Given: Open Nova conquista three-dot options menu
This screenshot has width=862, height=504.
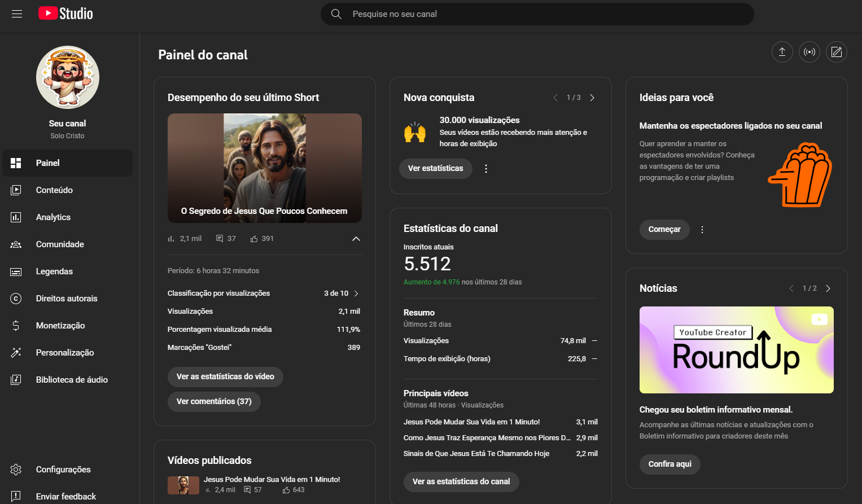Looking at the screenshot, I should pos(486,169).
